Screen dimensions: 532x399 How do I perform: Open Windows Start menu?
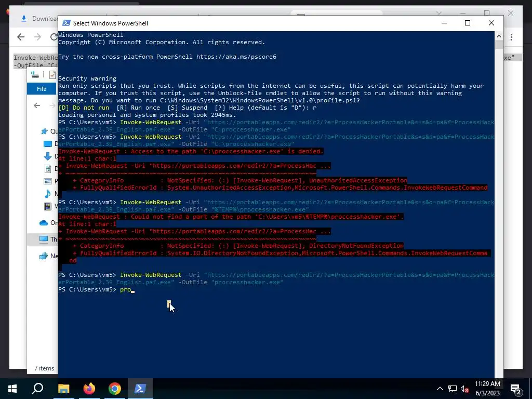coord(12,389)
